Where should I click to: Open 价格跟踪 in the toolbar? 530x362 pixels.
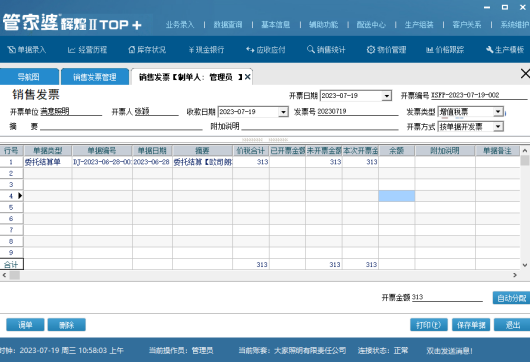[x=445, y=50]
